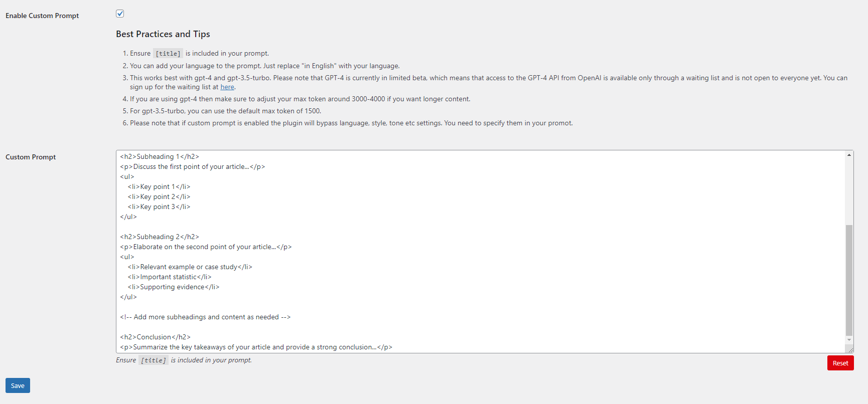Place cursor on the Key point 2 line
Viewport: 868px width, 404px height.
[x=159, y=196]
